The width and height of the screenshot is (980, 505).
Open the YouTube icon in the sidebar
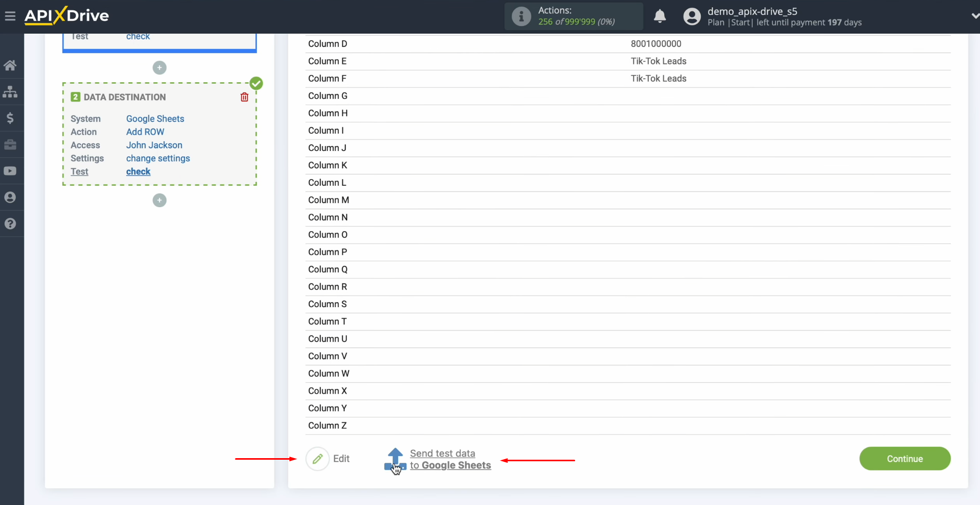(10, 171)
